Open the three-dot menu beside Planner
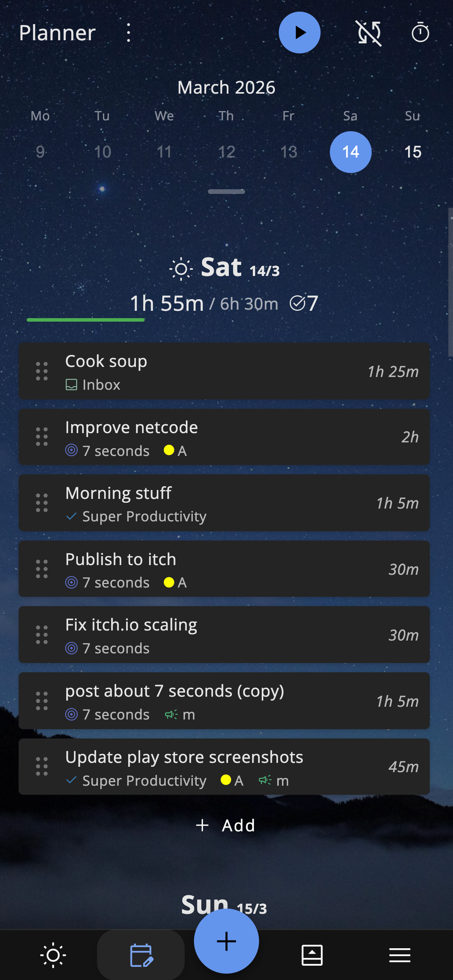This screenshot has height=980, width=453. (x=129, y=33)
